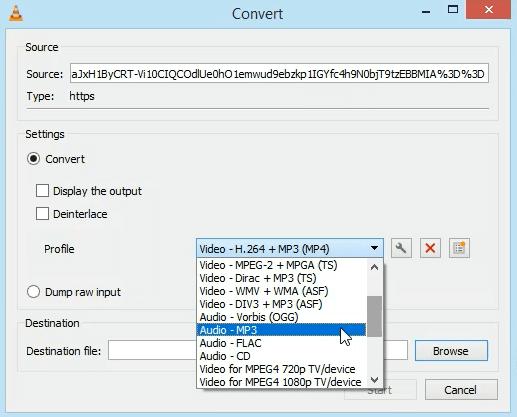Viewport: 517px width, 417px height.
Task: Edit selected profile with wrench icon
Action: pyautogui.click(x=401, y=248)
